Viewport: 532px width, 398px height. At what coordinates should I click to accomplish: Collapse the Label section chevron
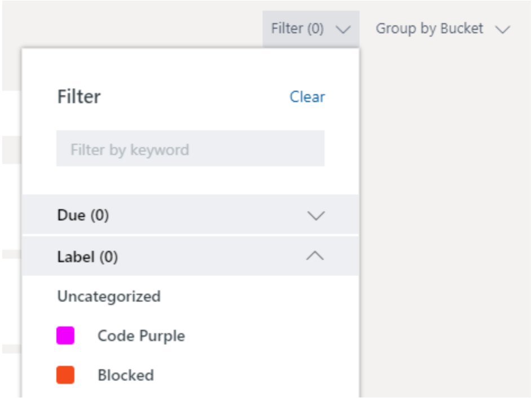tap(315, 257)
